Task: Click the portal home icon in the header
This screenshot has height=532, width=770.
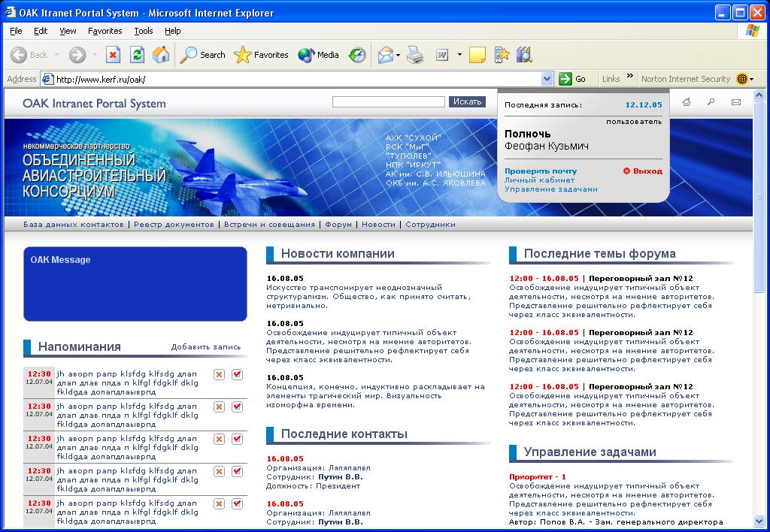Action: tap(687, 102)
